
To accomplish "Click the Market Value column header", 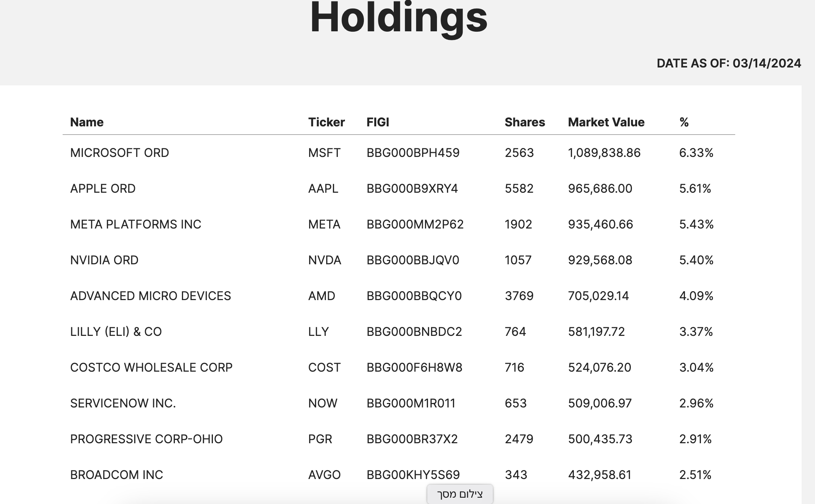I will pyautogui.click(x=606, y=122).
